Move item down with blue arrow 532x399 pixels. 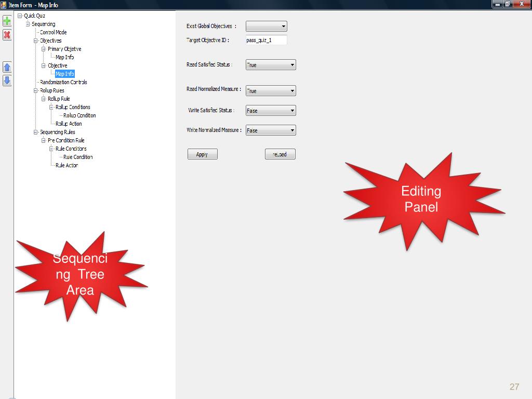point(7,81)
